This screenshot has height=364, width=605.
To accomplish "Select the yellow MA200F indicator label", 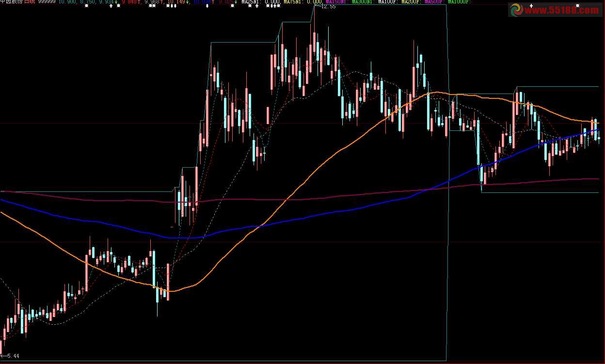I will click(412, 2).
